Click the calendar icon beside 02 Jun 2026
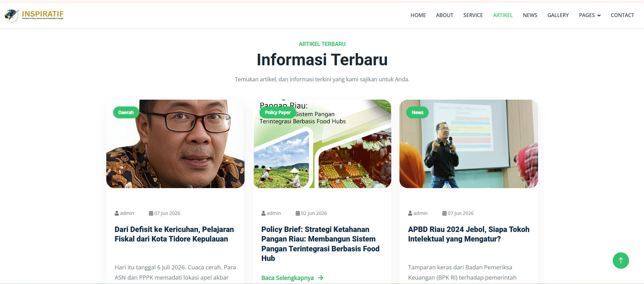The image size is (644, 284). [x=298, y=213]
